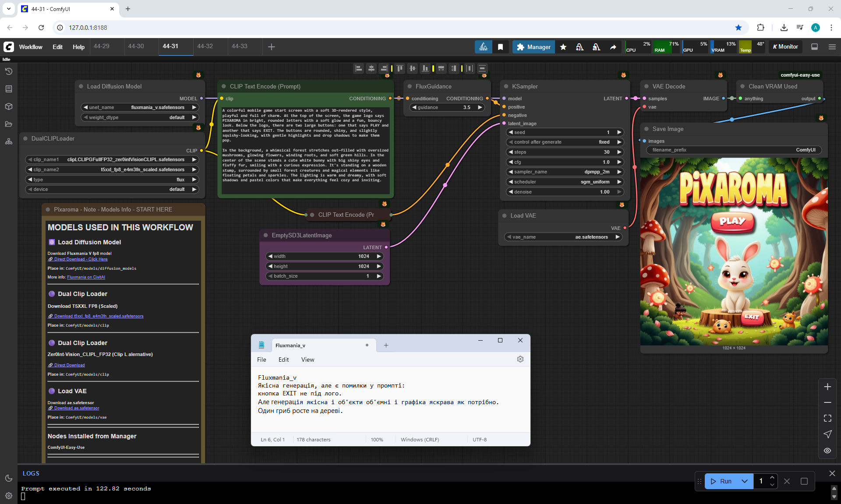Open the model library cube icon

[9, 106]
